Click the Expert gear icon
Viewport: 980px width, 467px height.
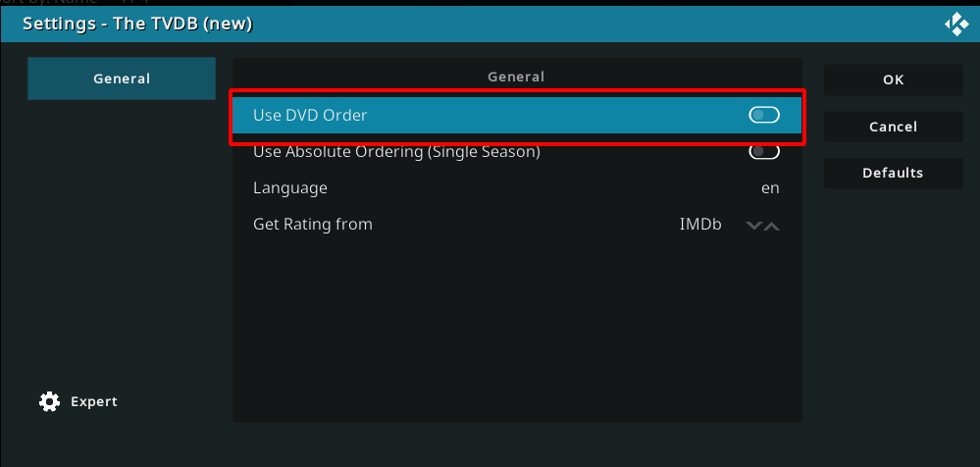[49, 401]
